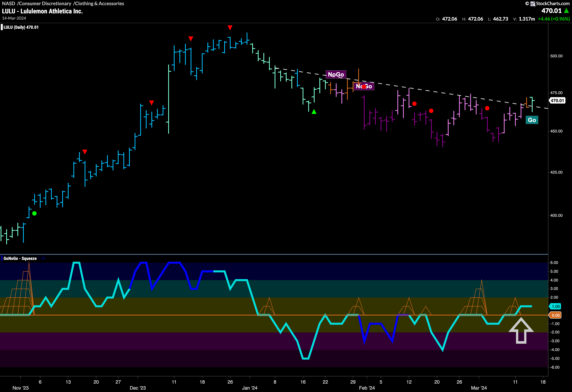Click the Open value 472.06
This screenshot has height=392, width=572.
click(x=449, y=19)
